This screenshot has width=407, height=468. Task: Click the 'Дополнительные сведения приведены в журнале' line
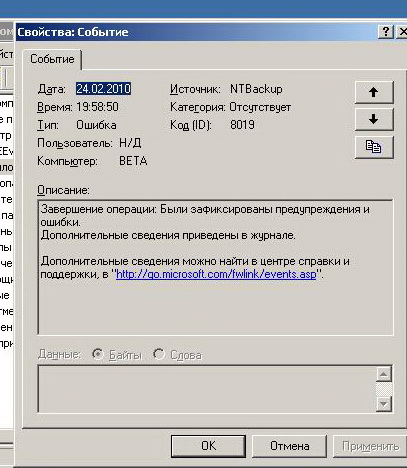(168, 235)
